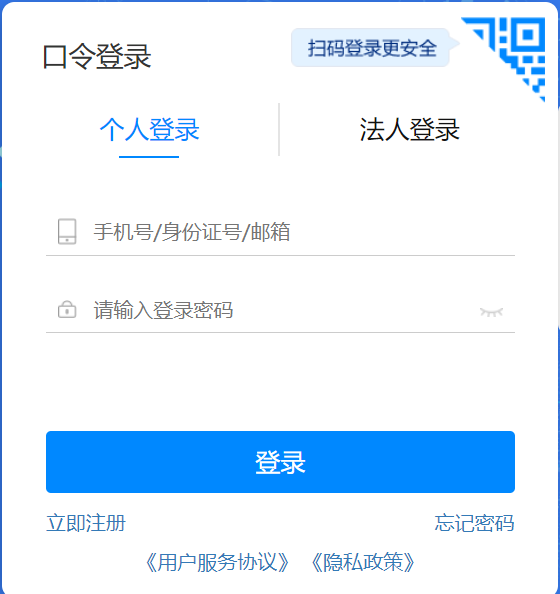This screenshot has height=594, width=560.
Task: Click empty space above the 登录 button
Action: (x=280, y=383)
